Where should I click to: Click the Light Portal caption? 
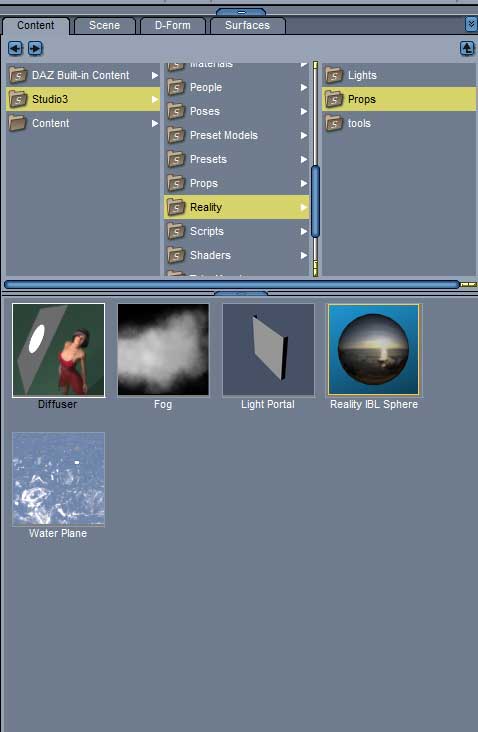[x=267, y=404]
